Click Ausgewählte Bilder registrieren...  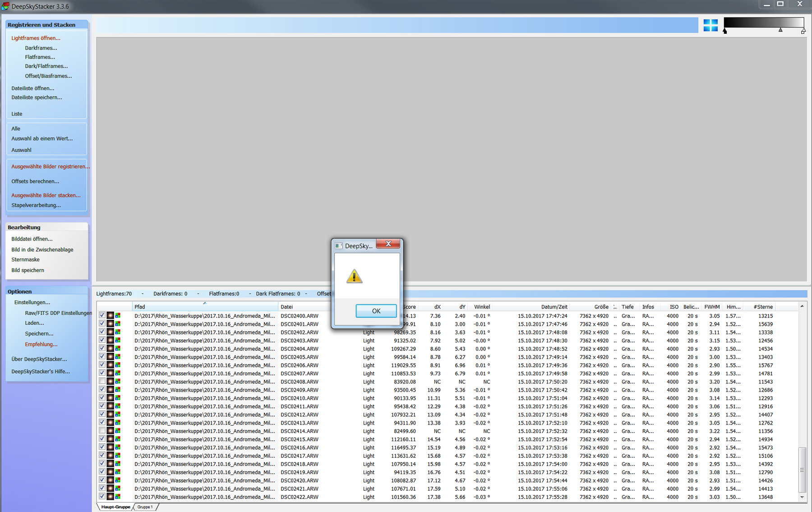pos(51,166)
